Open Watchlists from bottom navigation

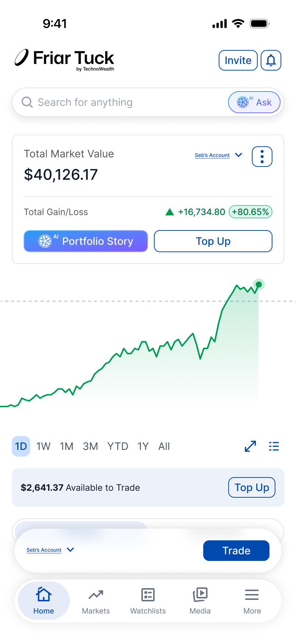[x=148, y=601]
